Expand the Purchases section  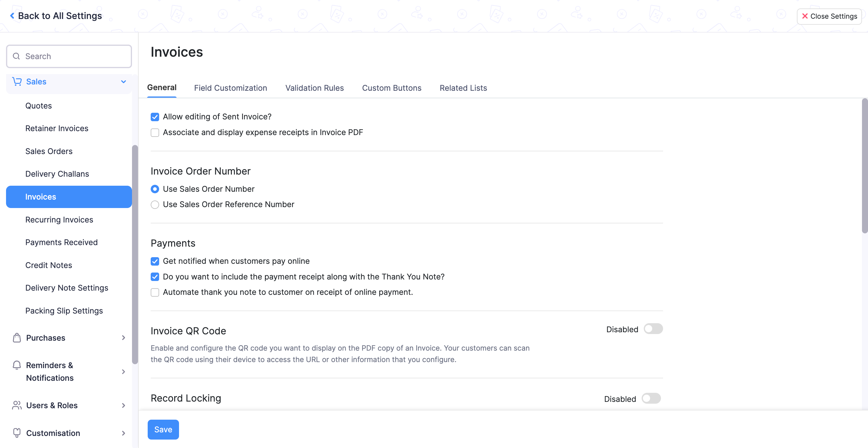click(123, 337)
